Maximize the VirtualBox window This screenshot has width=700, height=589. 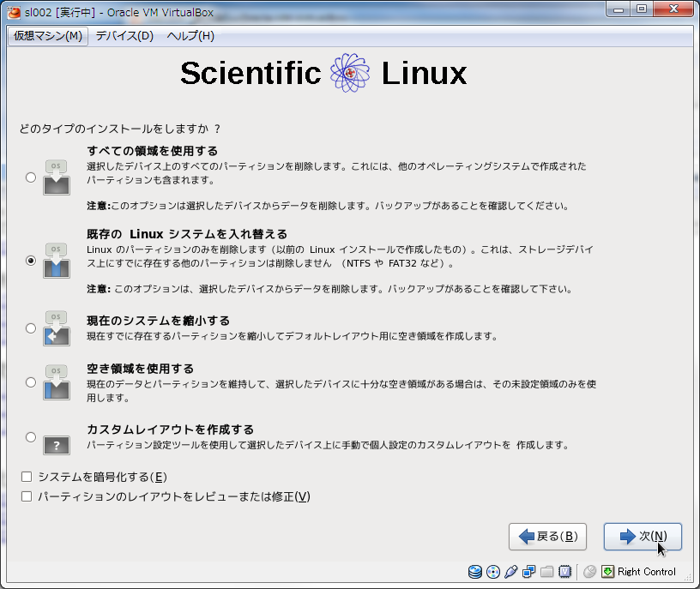(642, 9)
